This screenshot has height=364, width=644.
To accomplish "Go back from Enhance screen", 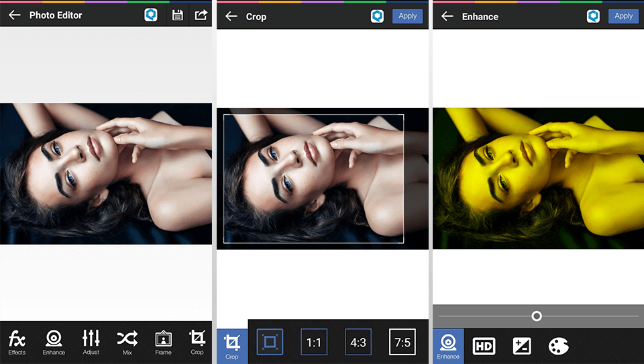I will click(x=447, y=16).
